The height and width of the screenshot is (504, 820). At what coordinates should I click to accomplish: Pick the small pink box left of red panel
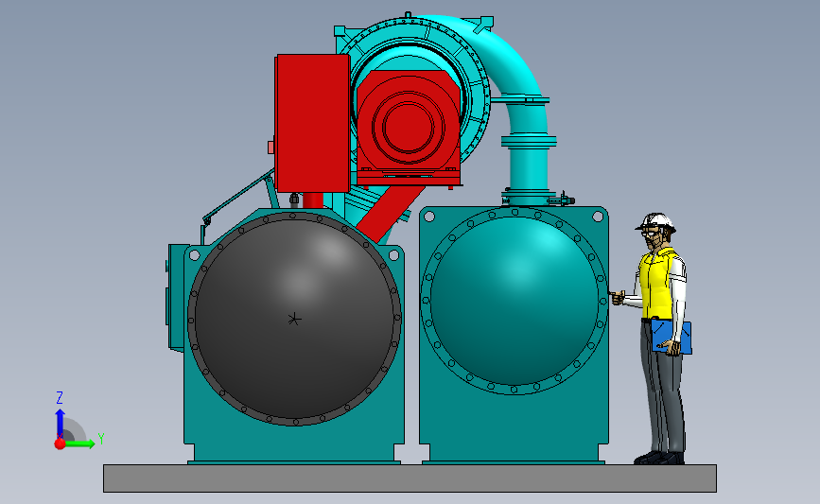coord(270,148)
